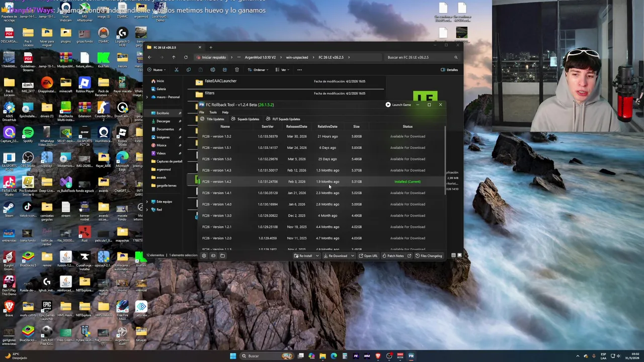Viewport: 644px width, 362px height.
Task: Open Spotify desktop shortcut
Action: coord(28,134)
